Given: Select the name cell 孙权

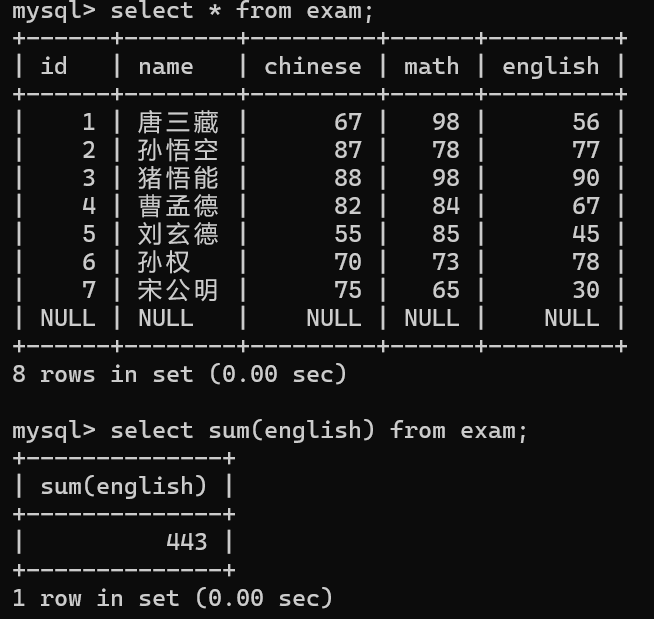Looking at the screenshot, I should tap(164, 262).
